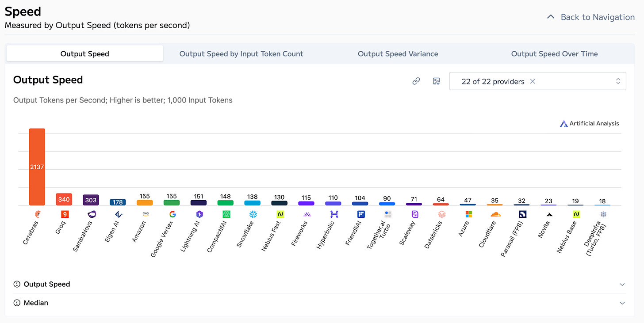This screenshot has width=644, height=323.
Task: Click the CompactifAI logo icon
Action: [x=226, y=214]
